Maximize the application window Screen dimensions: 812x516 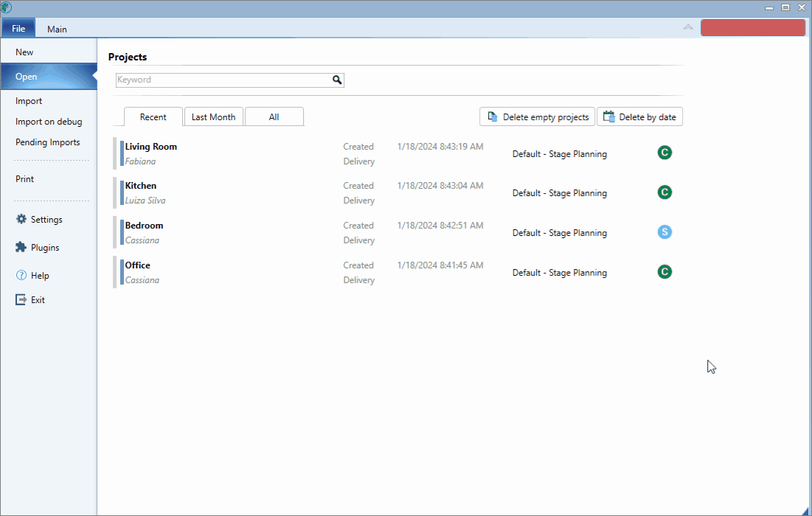tap(785, 7)
